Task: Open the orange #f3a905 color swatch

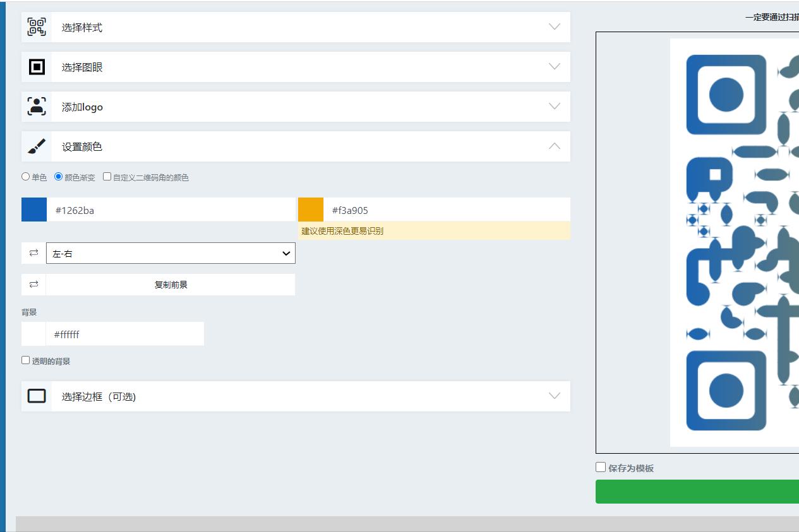Action: [311, 210]
